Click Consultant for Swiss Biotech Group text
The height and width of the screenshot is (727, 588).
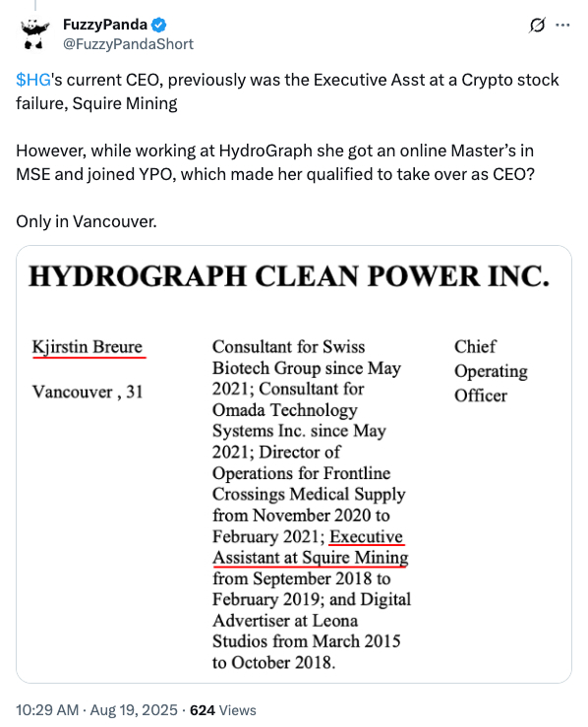[x=306, y=357]
